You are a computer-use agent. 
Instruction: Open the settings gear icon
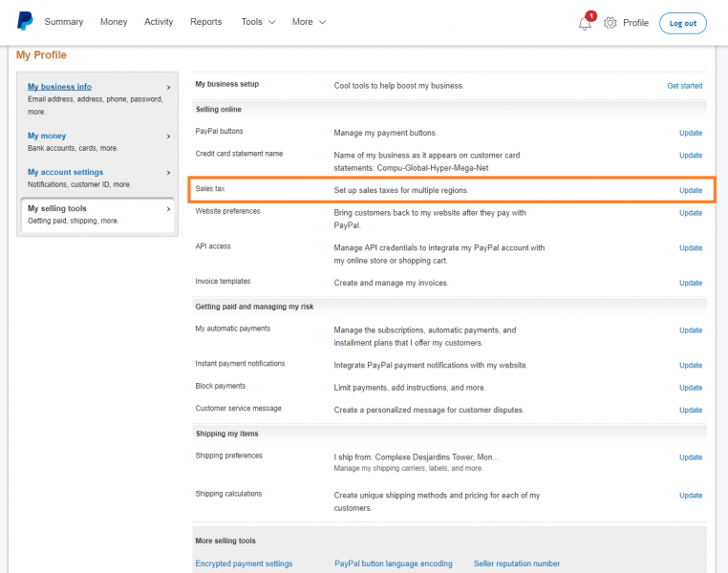pos(610,23)
